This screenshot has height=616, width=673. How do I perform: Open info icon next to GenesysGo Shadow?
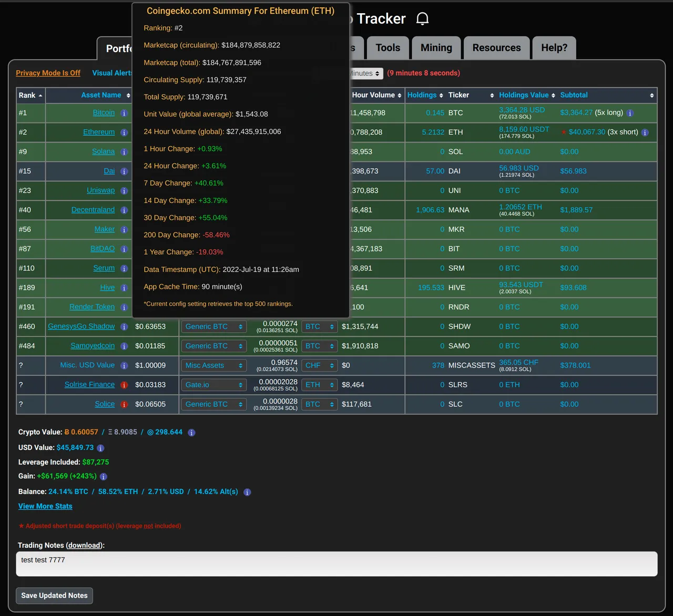pyautogui.click(x=124, y=327)
